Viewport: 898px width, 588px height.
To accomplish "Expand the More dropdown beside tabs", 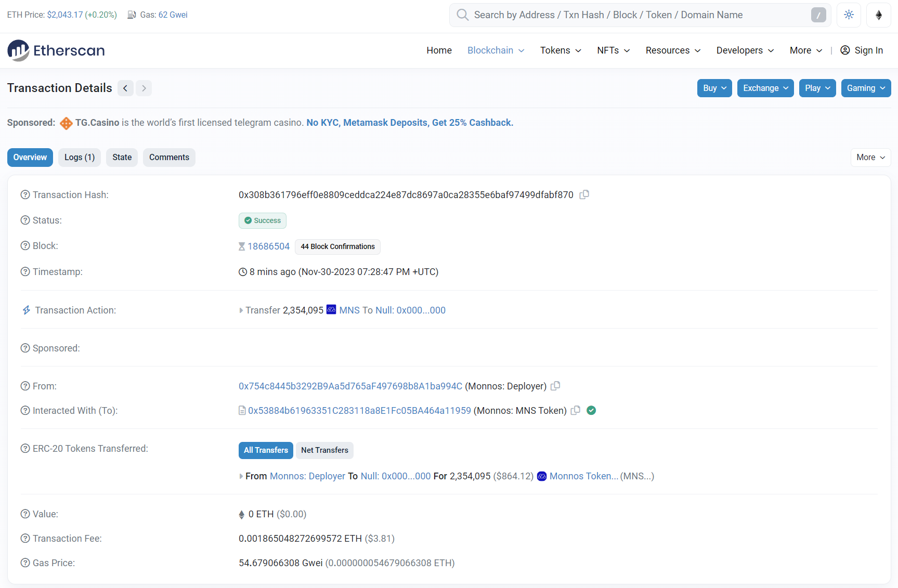I will coord(870,158).
